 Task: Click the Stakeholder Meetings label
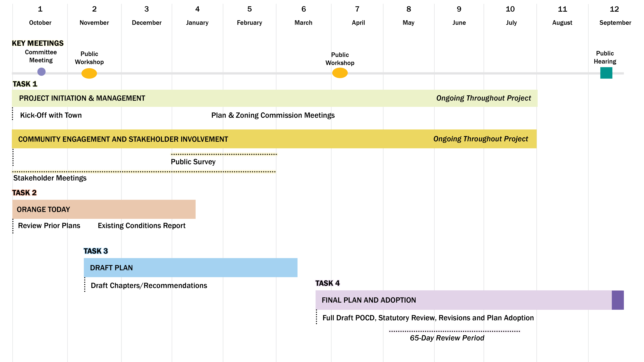(x=50, y=178)
